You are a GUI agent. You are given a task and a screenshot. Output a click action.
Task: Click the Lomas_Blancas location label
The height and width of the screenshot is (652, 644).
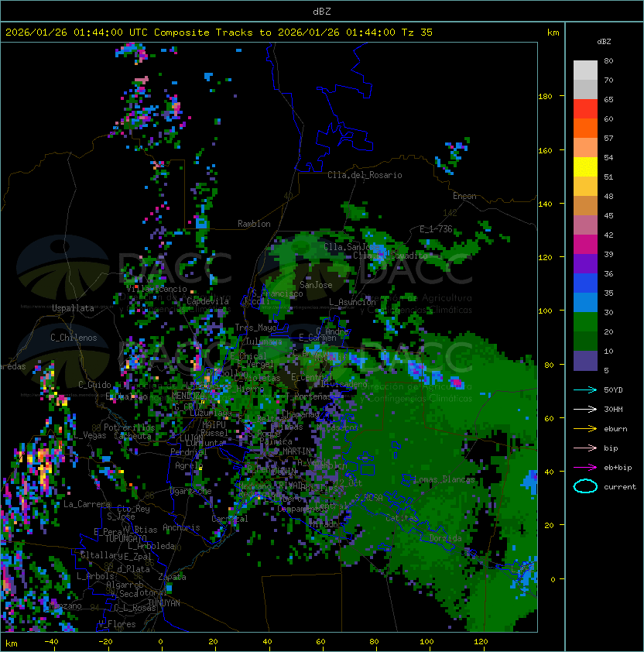click(444, 479)
